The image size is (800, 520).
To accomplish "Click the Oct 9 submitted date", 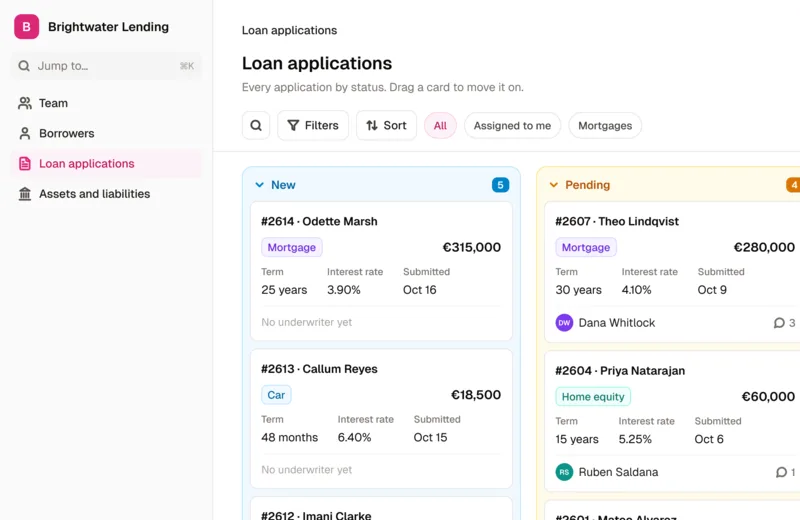I will (x=712, y=290).
